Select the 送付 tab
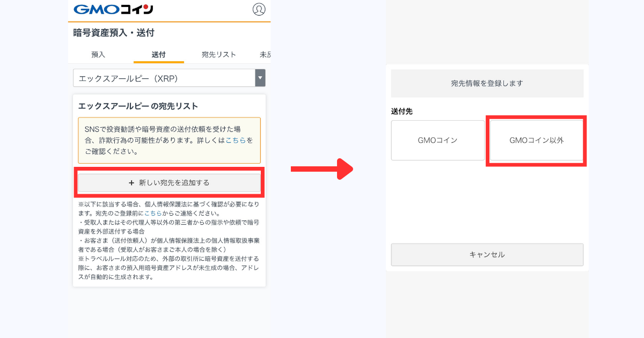This screenshot has width=644, height=338. pos(158,54)
